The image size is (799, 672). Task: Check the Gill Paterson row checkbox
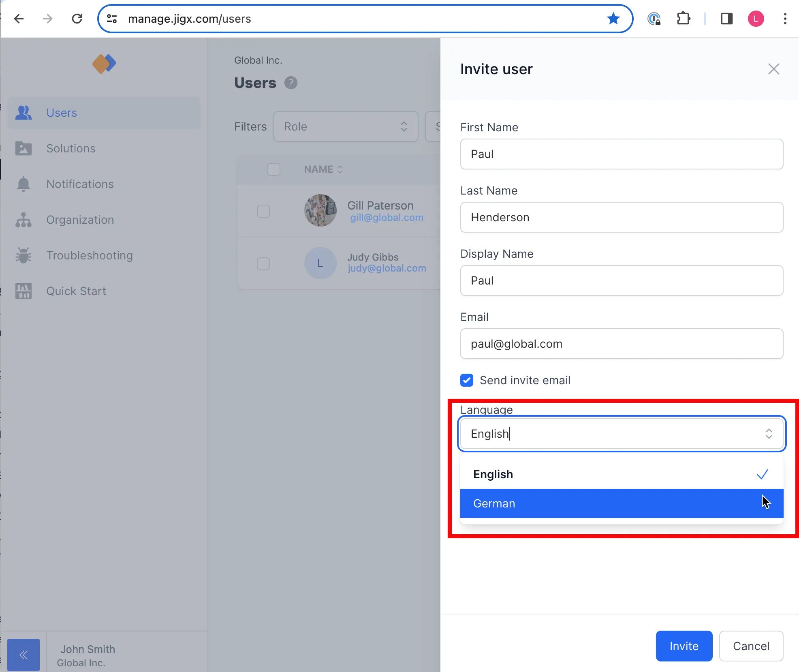[263, 211]
